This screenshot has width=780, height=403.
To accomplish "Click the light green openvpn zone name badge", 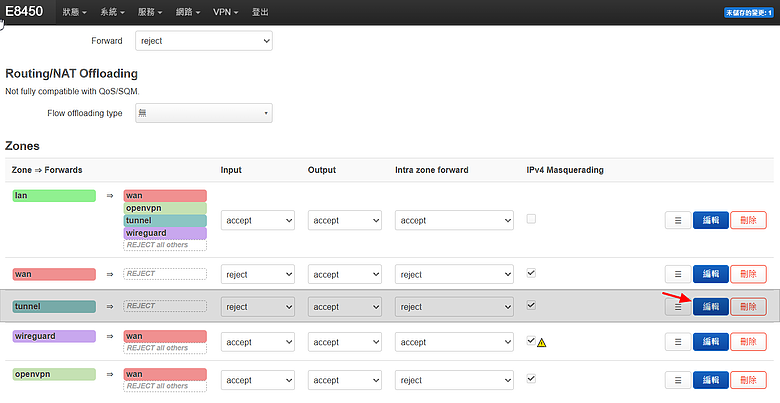I will click(x=54, y=374).
